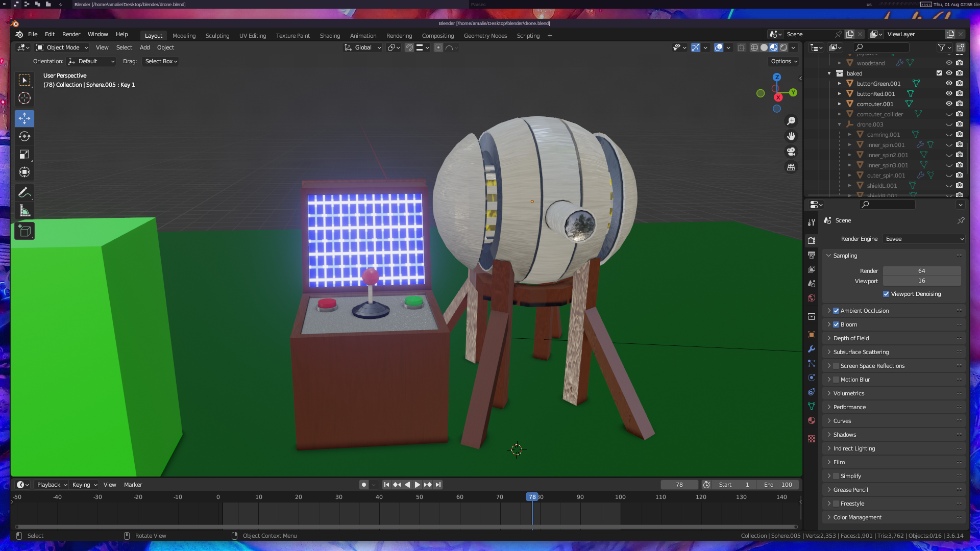Open the Modifiers wrench properties tab
Screen dimensions: 980x551
click(812, 349)
